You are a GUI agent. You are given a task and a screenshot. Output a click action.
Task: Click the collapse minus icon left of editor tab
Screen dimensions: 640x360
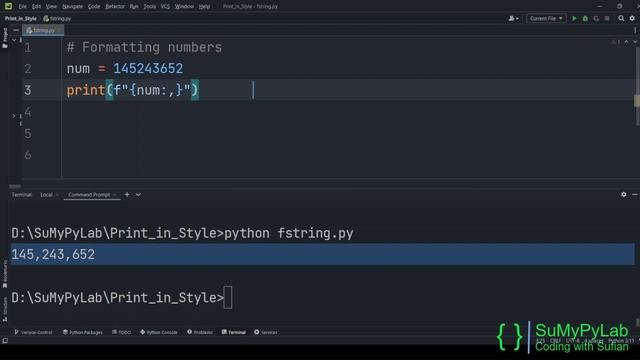coord(16,30)
